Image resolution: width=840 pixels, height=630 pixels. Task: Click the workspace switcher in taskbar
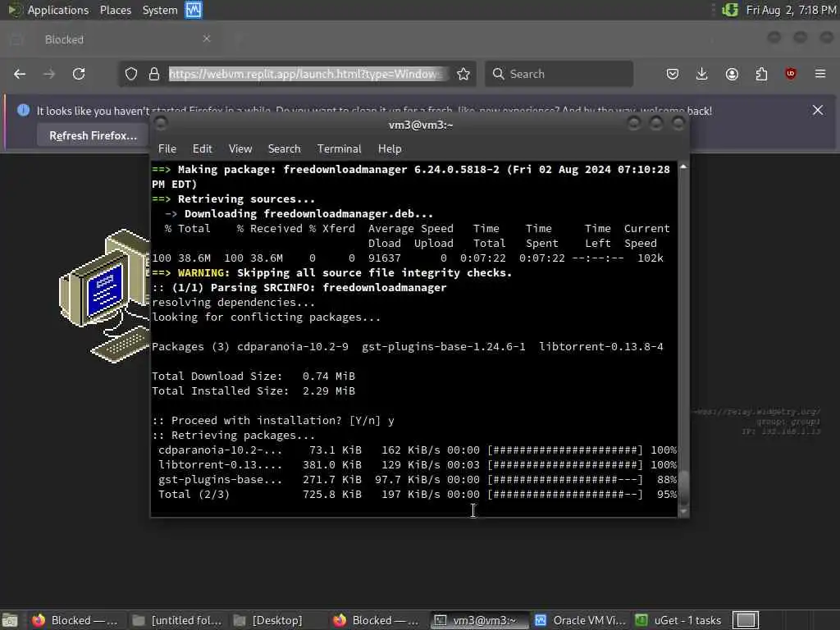pyautogui.click(x=746, y=620)
